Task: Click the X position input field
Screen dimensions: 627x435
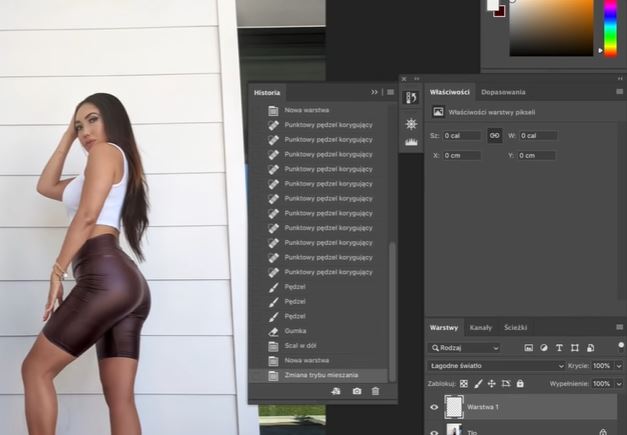Action: point(462,156)
